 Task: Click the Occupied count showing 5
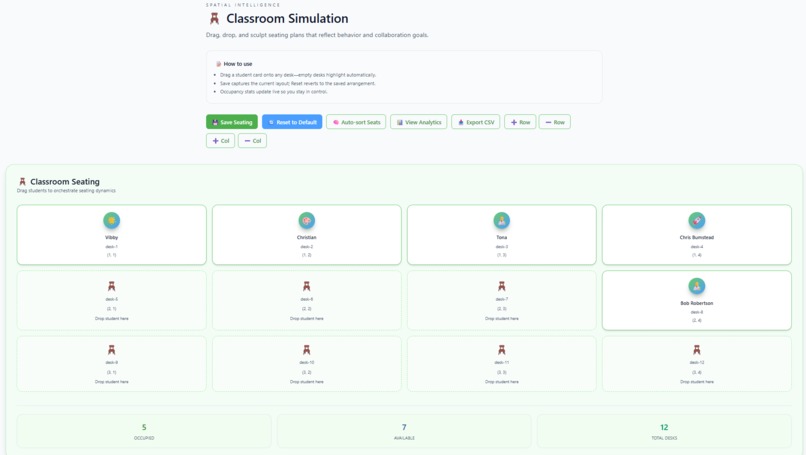(144, 427)
